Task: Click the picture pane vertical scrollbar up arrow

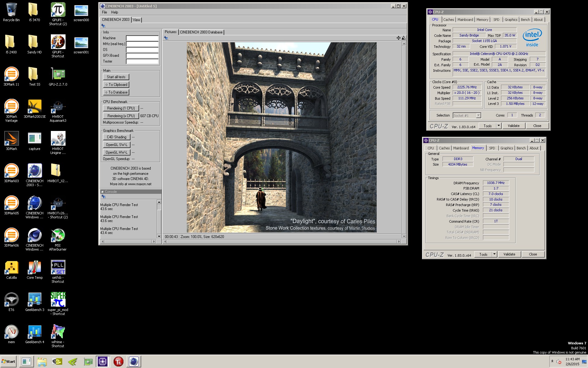Action: pyautogui.click(x=404, y=44)
